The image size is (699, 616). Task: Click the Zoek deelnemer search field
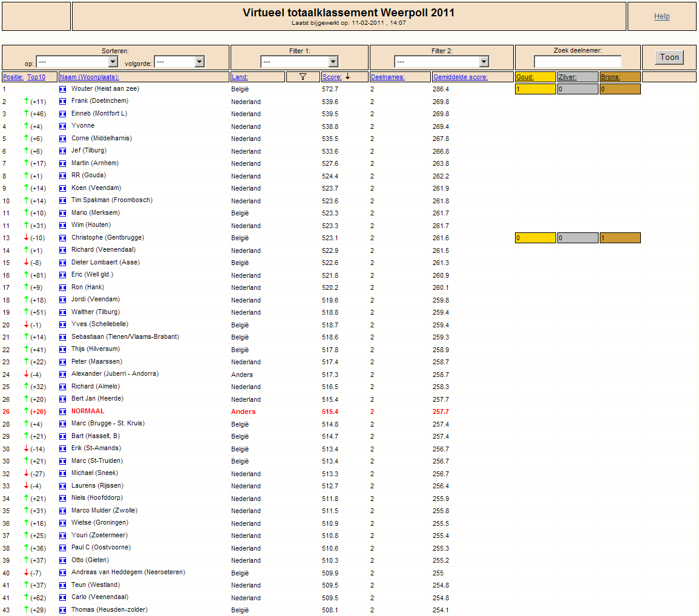coord(578,62)
